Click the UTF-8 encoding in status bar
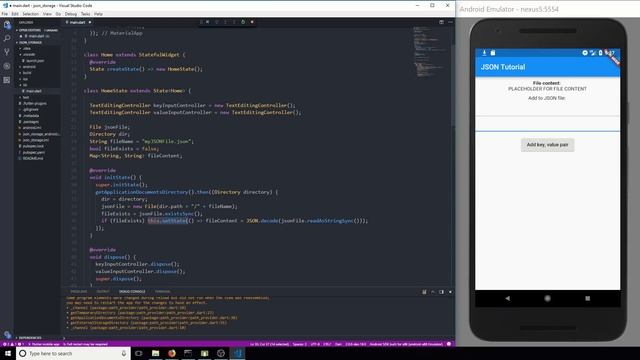The height and width of the screenshot is (360, 640). tap(316, 344)
